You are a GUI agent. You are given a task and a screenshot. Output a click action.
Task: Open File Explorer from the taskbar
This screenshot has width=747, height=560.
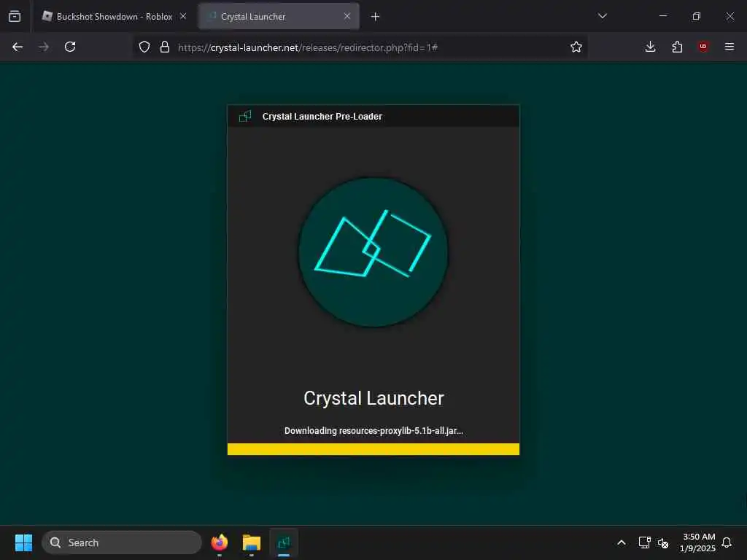click(x=252, y=542)
